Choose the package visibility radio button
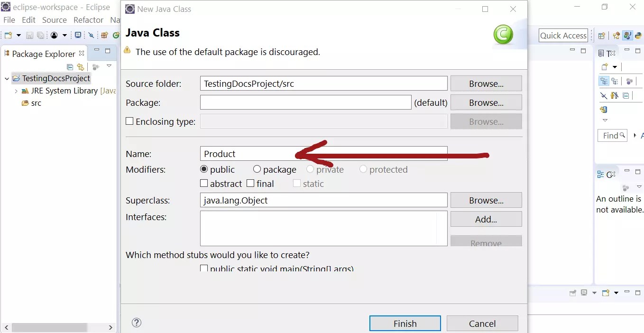The image size is (644, 333). pyautogui.click(x=257, y=169)
